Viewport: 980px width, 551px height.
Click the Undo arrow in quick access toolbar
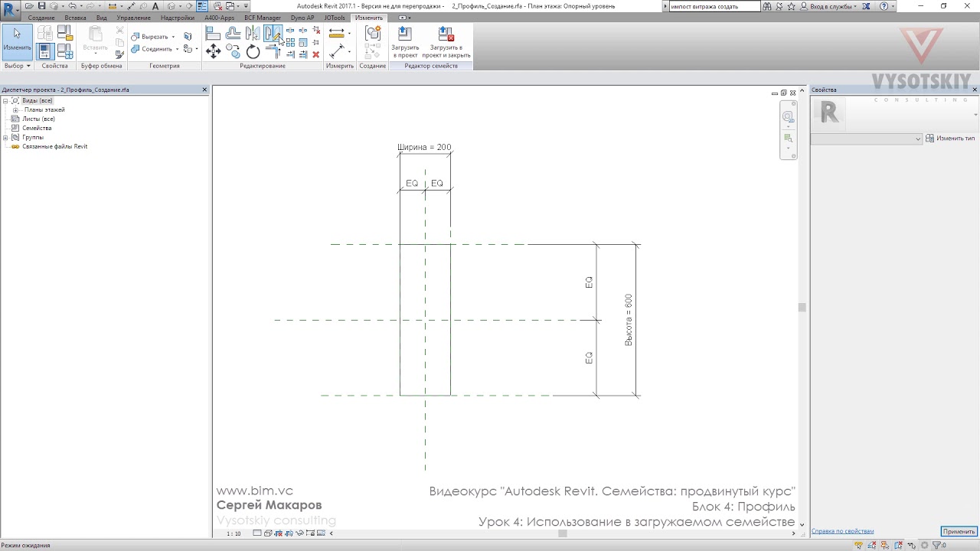pyautogui.click(x=72, y=6)
